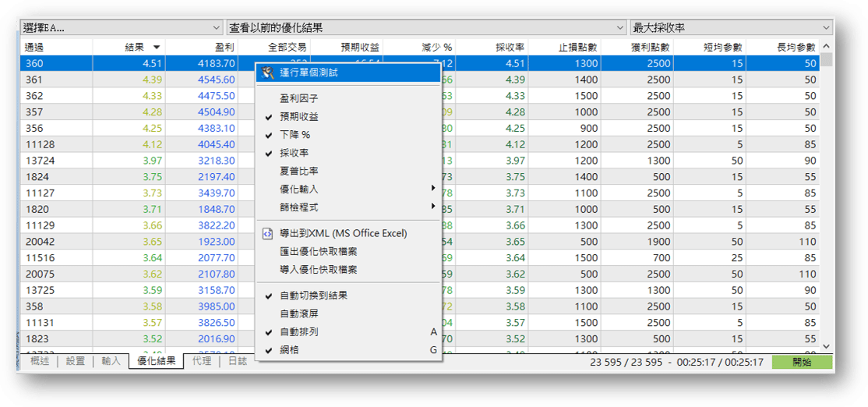Click the green 開始 button
Image resolution: width=868 pixels, height=407 pixels.
click(802, 362)
